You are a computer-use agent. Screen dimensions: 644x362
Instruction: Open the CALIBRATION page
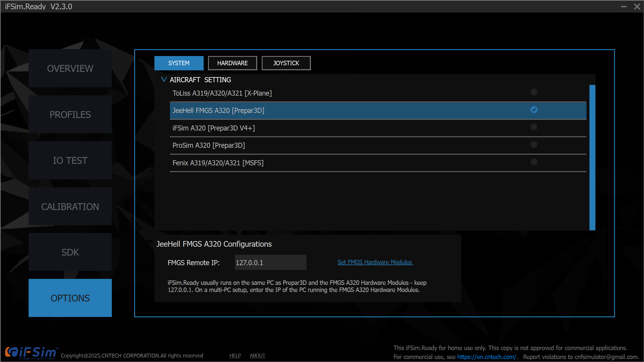[x=70, y=206]
